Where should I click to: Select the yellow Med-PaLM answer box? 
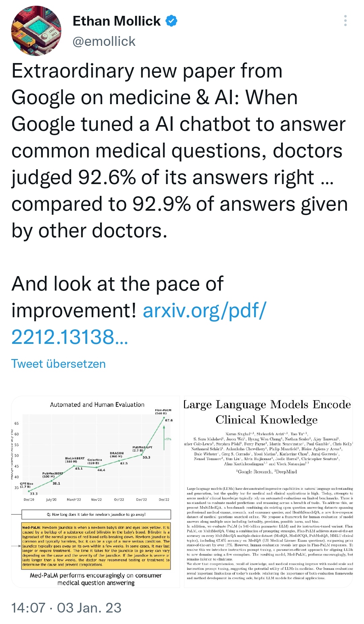tap(96, 546)
